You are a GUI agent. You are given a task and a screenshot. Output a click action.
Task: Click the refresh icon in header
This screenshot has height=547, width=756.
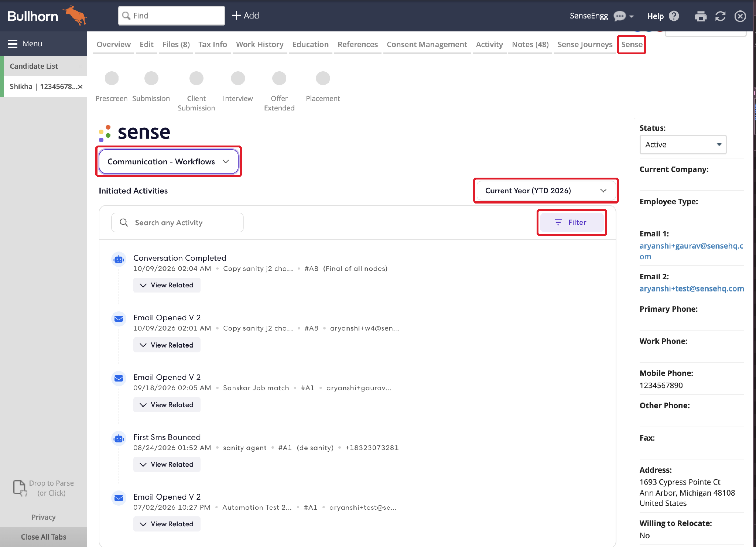(x=720, y=16)
